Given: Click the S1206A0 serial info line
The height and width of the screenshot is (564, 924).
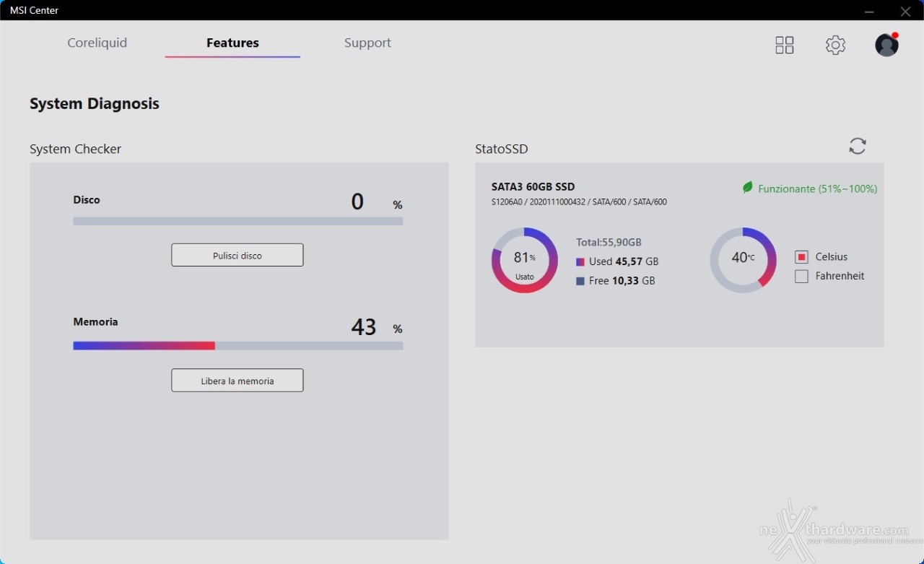Looking at the screenshot, I should point(579,202).
